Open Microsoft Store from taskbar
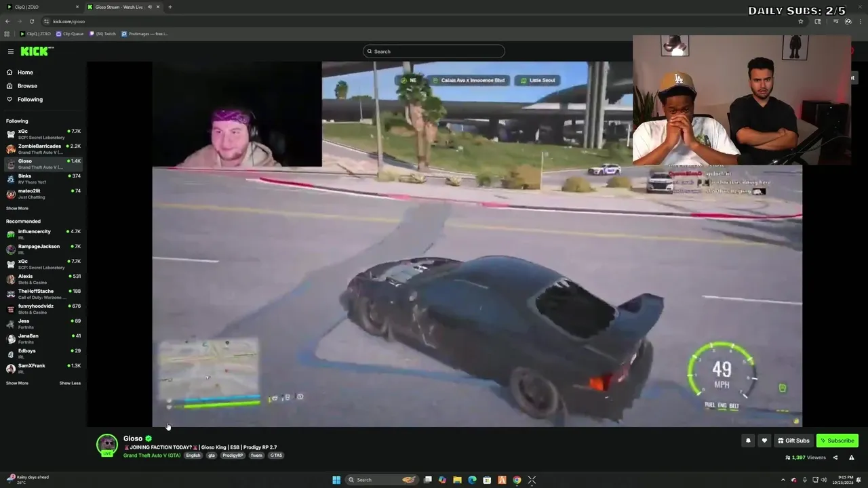Screen dimensions: 868x488 (x=487, y=480)
